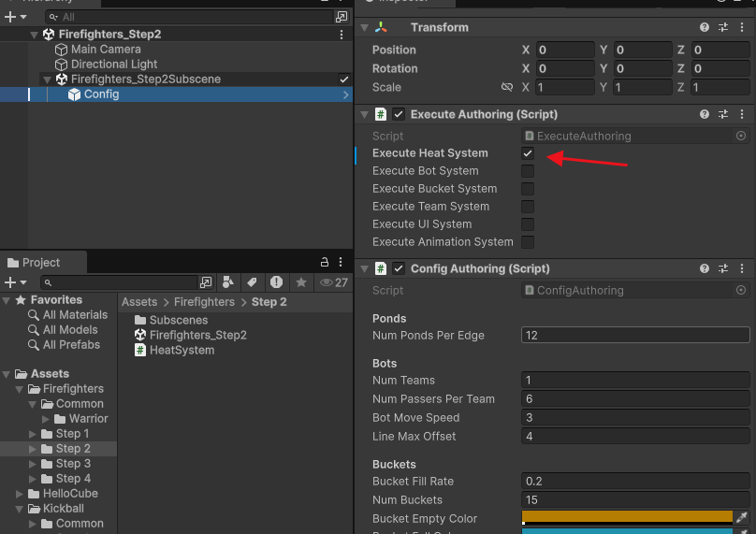Collapse the Transform component
The width and height of the screenshot is (756, 534).
click(x=365, y=27)
